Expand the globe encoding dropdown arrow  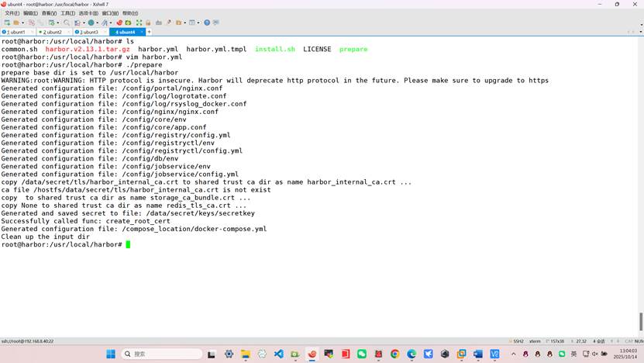(x=98, y=22)
